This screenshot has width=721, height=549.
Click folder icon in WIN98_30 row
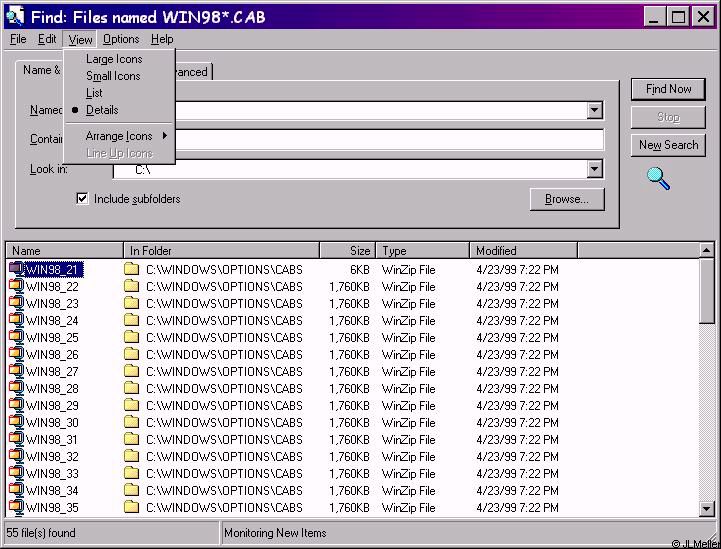pyautogui.click(x=132, y=422)
